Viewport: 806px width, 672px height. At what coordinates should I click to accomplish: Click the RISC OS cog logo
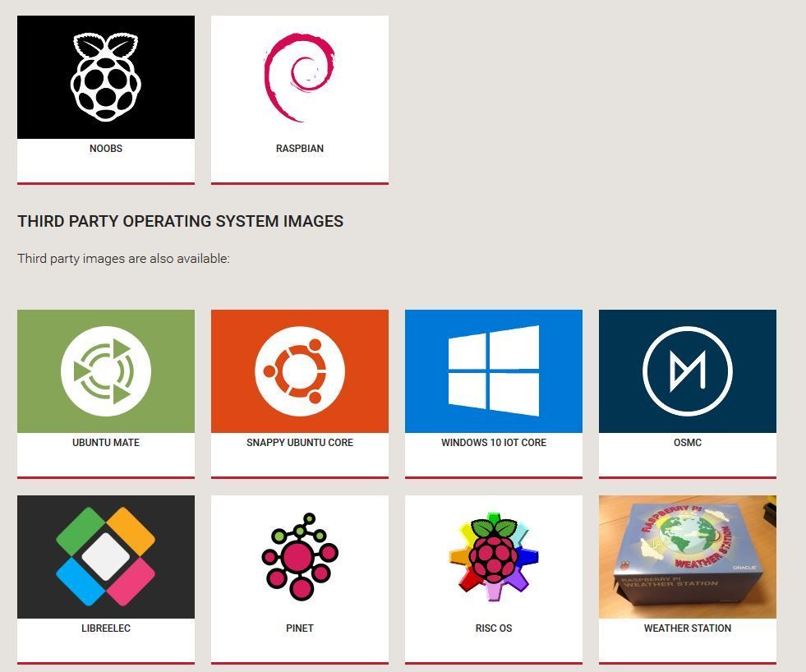click(x=493, y=556)
